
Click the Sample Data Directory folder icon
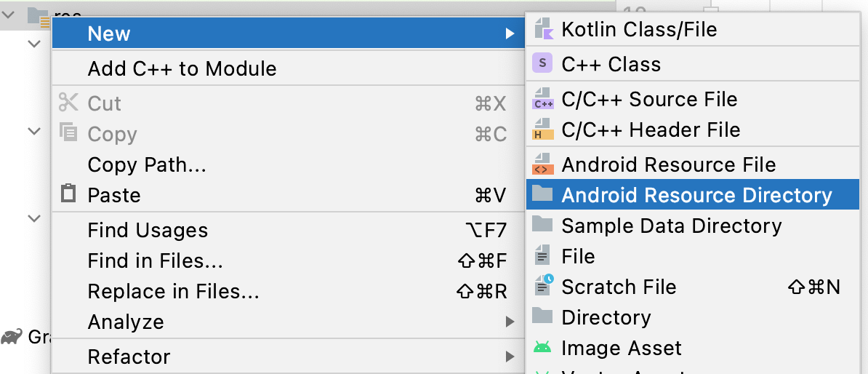tap(543, 226)
